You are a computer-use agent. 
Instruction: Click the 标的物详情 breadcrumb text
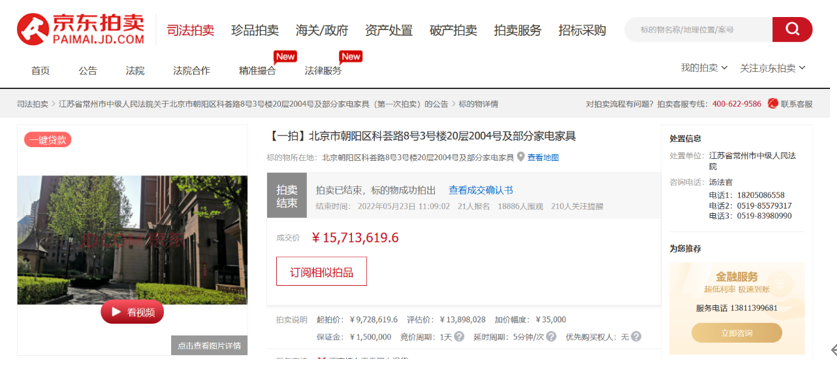point(478,104)
